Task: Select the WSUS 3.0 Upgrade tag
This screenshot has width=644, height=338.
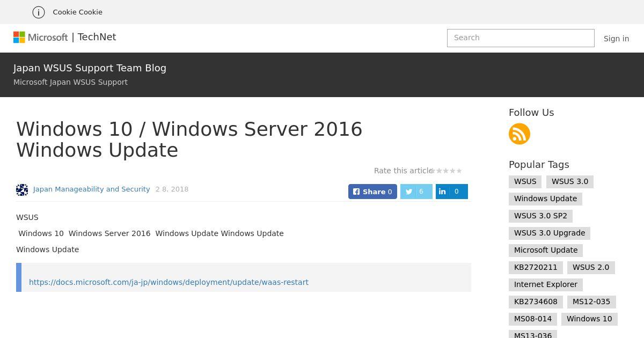Action: (x=550, y=233)
